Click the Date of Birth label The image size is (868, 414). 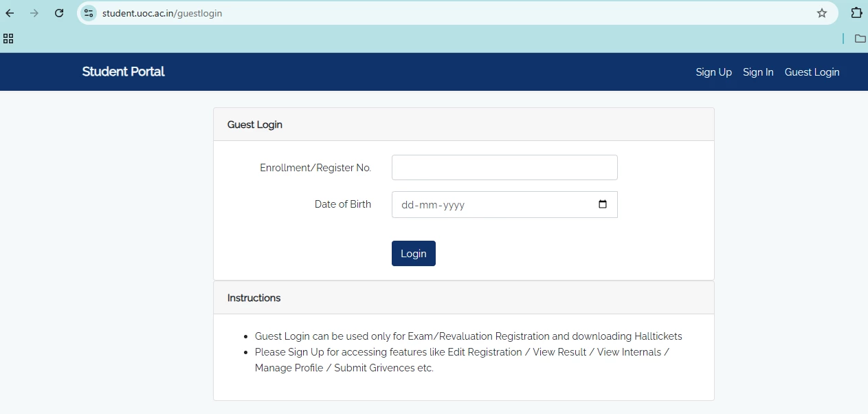(342, 204)
